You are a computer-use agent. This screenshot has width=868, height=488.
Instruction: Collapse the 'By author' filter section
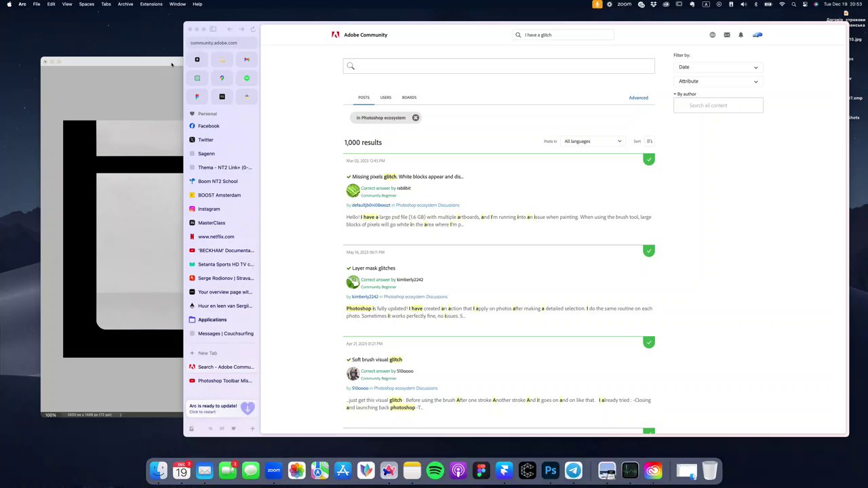tap(685, 94)
